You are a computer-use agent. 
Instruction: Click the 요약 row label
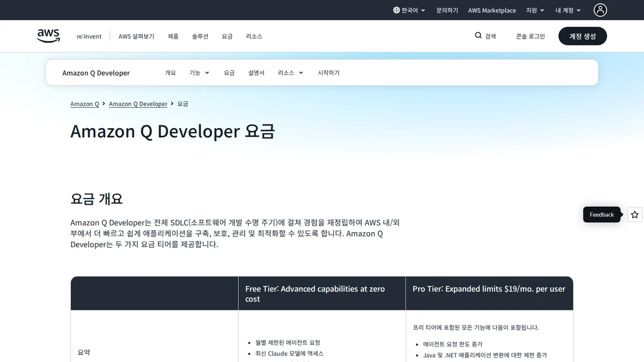pyautogui.click(x=84, y=352)
